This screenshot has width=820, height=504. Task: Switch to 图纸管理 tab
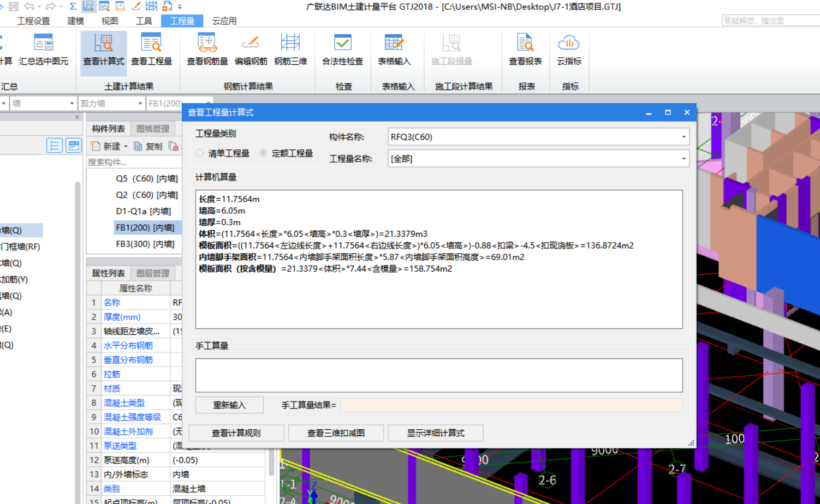coord(153,129)
